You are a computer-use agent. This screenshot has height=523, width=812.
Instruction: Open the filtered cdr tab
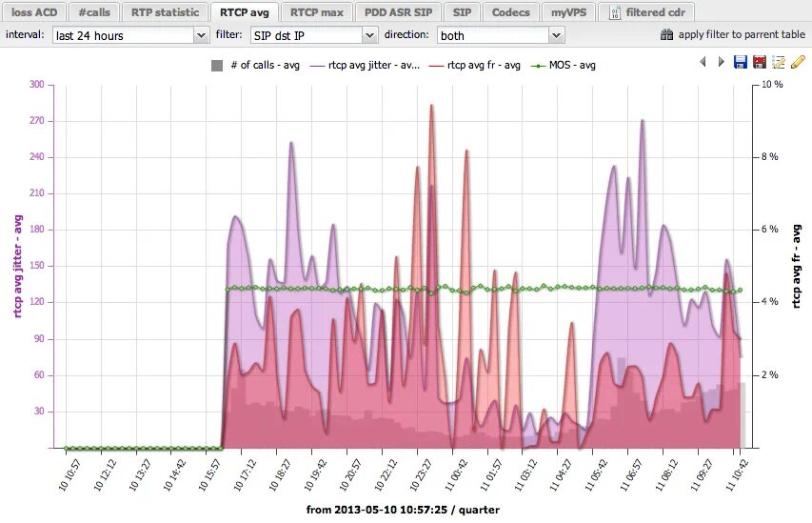(x=647, y=12)
